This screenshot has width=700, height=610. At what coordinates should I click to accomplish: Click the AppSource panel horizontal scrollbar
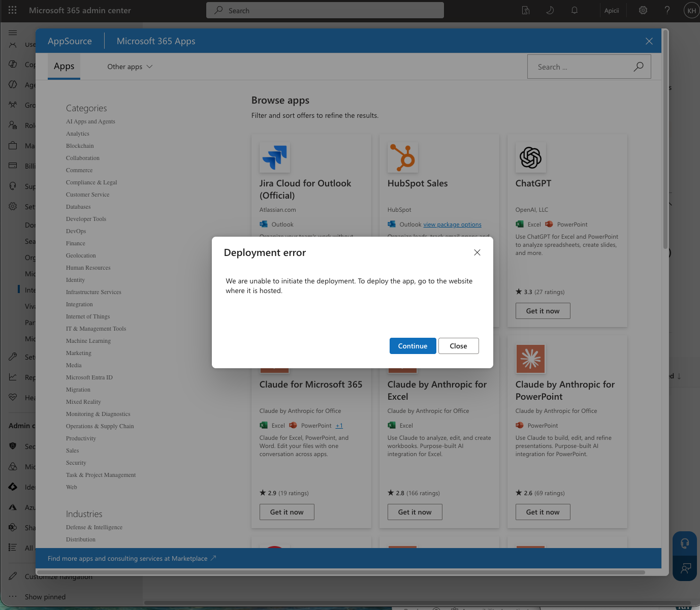point(340,572)
